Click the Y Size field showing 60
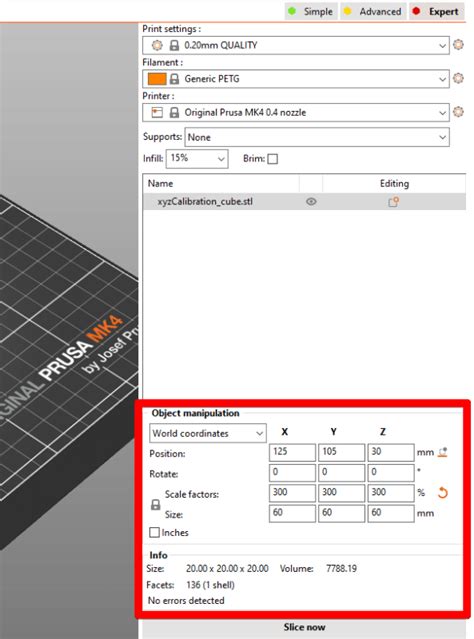The image size is (474, 639). click(x=342, y=513)
